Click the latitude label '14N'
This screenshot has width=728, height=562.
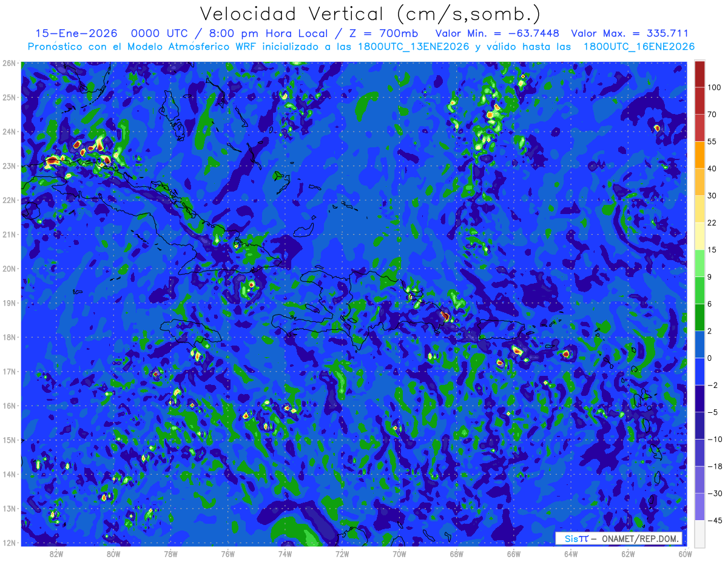click(x=9, y=474)
